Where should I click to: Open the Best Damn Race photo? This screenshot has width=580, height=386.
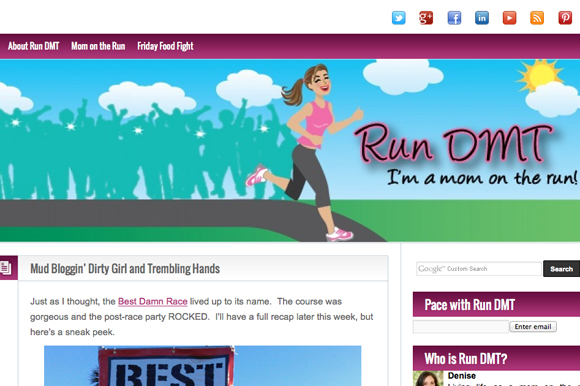[203, 366]
